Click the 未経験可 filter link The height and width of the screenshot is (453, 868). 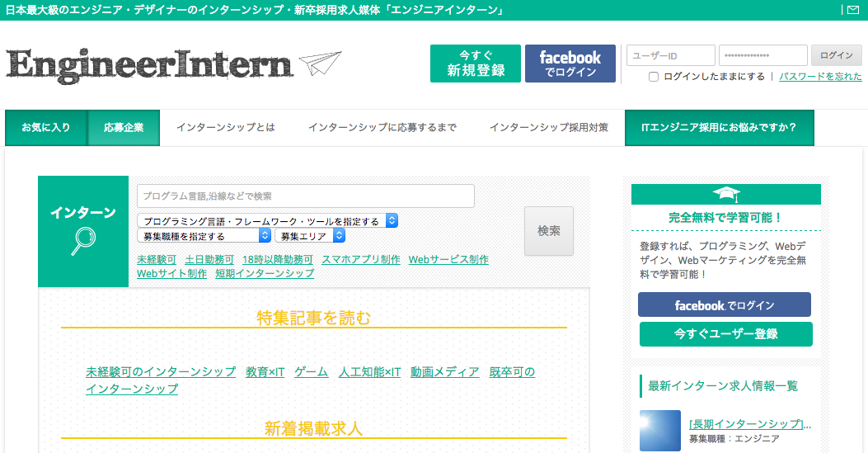tap(157, 259)
